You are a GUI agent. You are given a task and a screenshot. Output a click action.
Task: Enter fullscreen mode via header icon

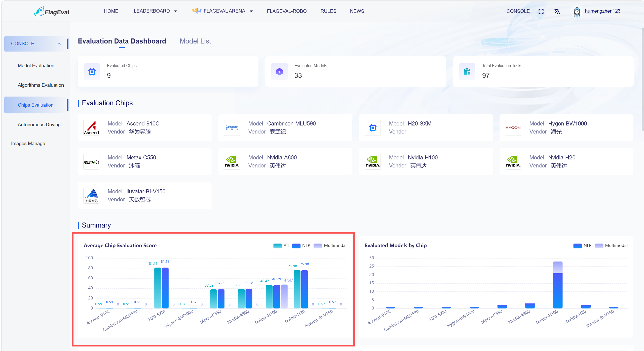[x=541, y=11]
